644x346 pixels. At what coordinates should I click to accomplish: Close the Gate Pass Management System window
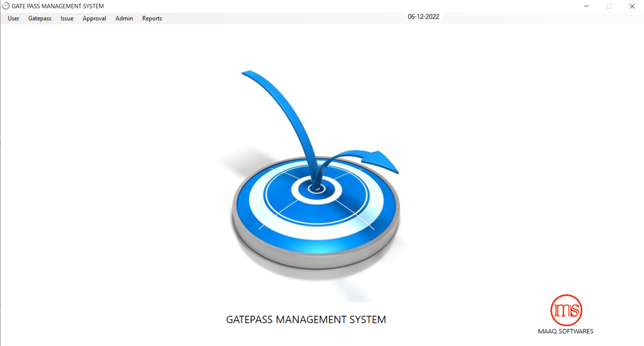click(x=632, y=6)
